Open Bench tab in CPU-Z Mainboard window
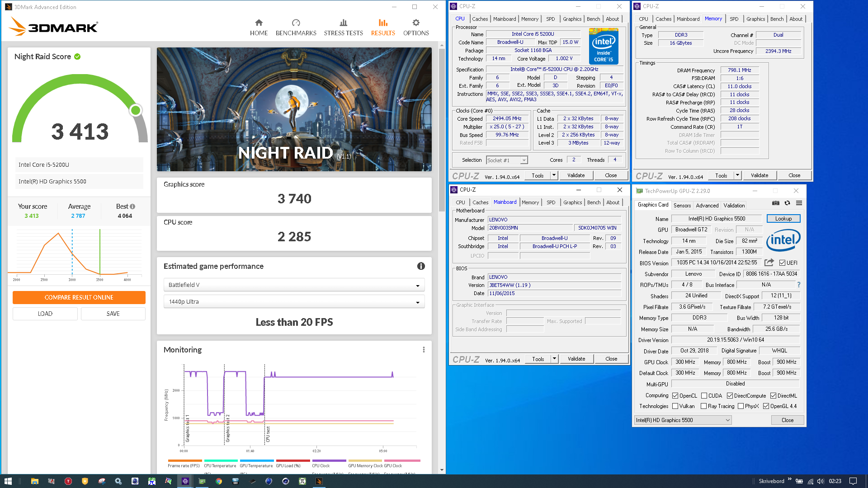The image size is (868, 488). (x=594, y=202)
